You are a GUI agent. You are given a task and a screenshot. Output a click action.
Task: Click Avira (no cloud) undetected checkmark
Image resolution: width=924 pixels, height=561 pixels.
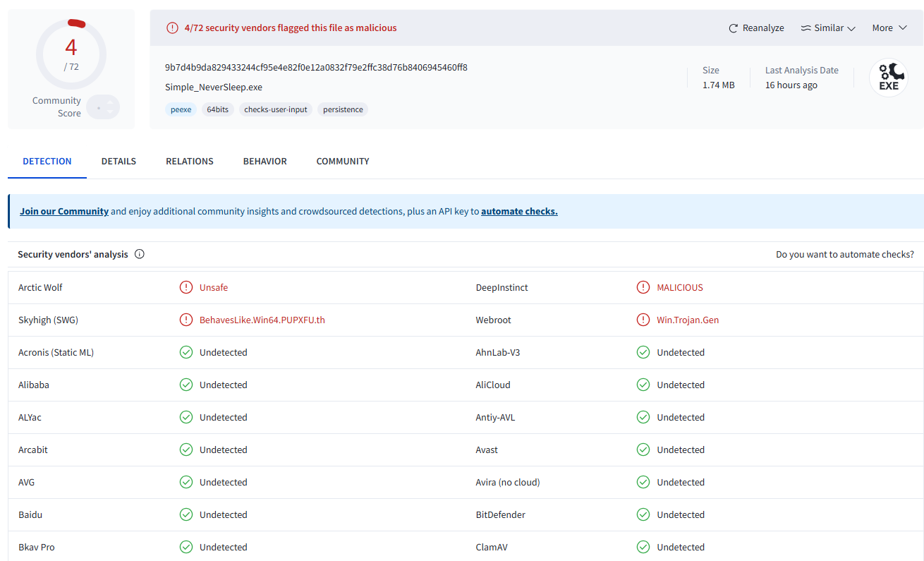(x=643, y=482)
